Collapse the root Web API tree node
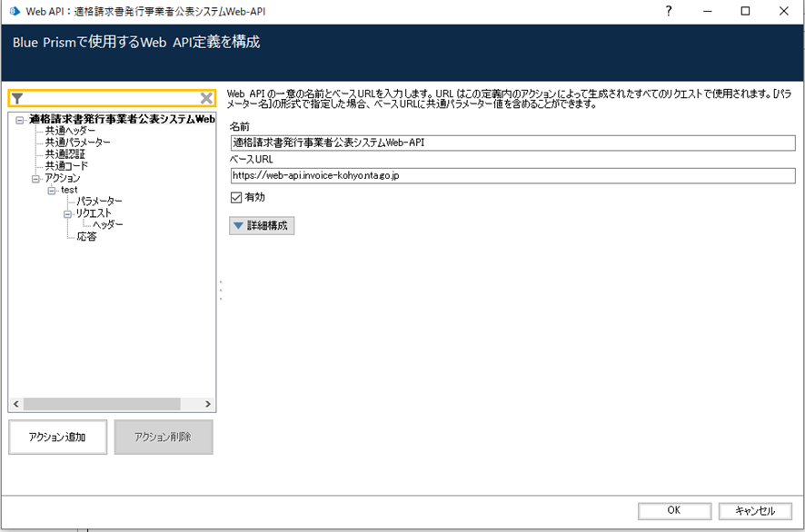This screenshot has width=805, height=532. pyautogui.click(x=19, y=121)
